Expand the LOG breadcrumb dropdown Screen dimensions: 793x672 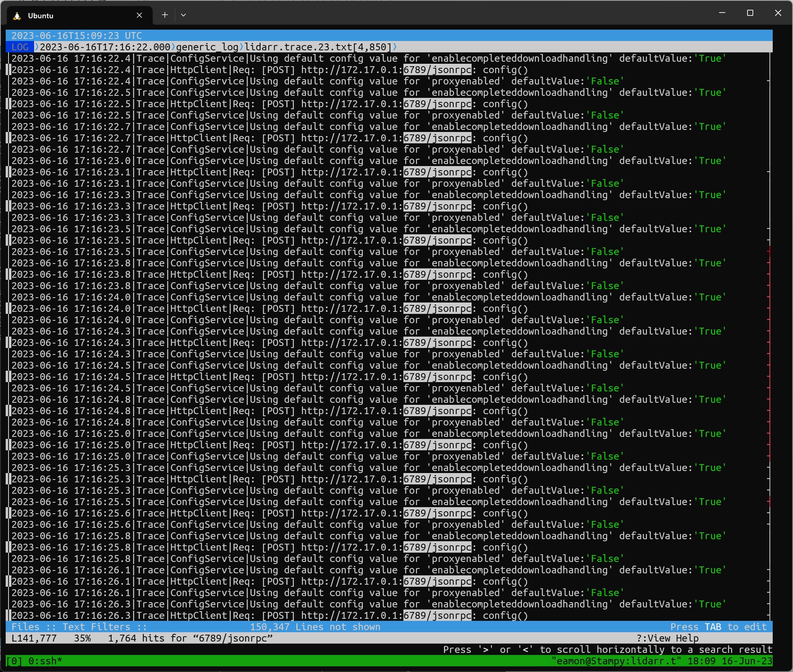point(19,47)
